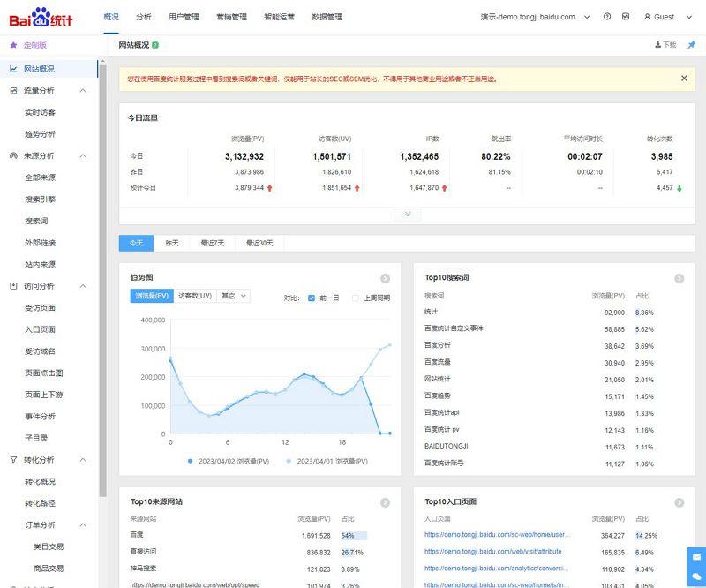This screenshot has height=588, width=706.
Task: Click the 14.25% share bar
Action: tap(647, 536)
